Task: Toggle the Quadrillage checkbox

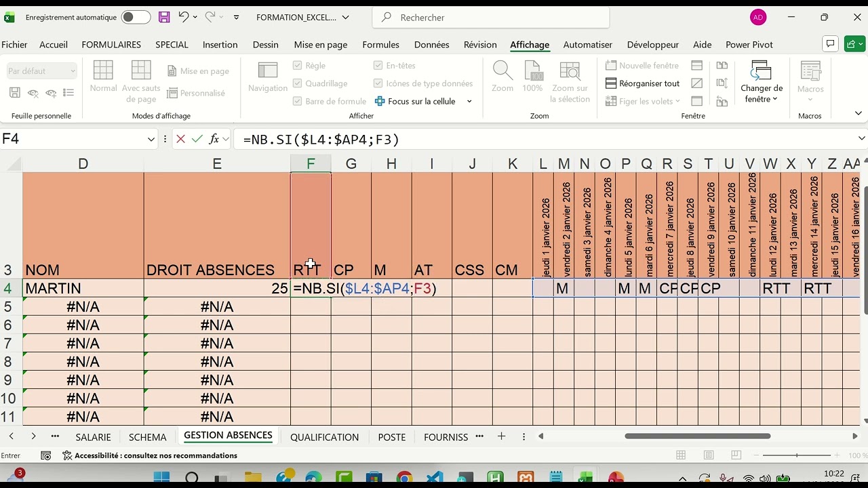Action: (298, 83)
